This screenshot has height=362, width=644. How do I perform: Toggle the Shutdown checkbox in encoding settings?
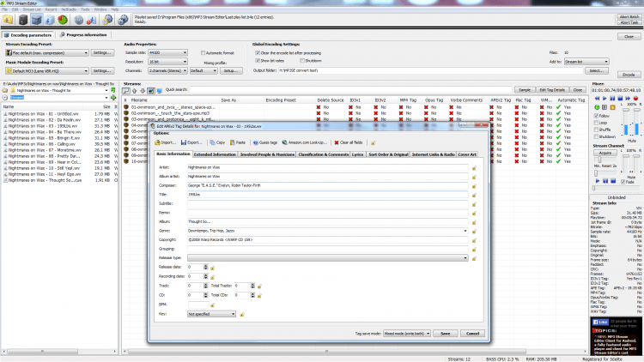click(301, 61)
